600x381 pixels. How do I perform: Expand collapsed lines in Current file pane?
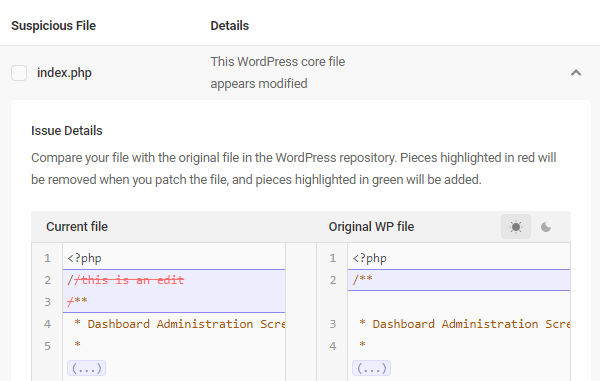(x=86, y=368)
